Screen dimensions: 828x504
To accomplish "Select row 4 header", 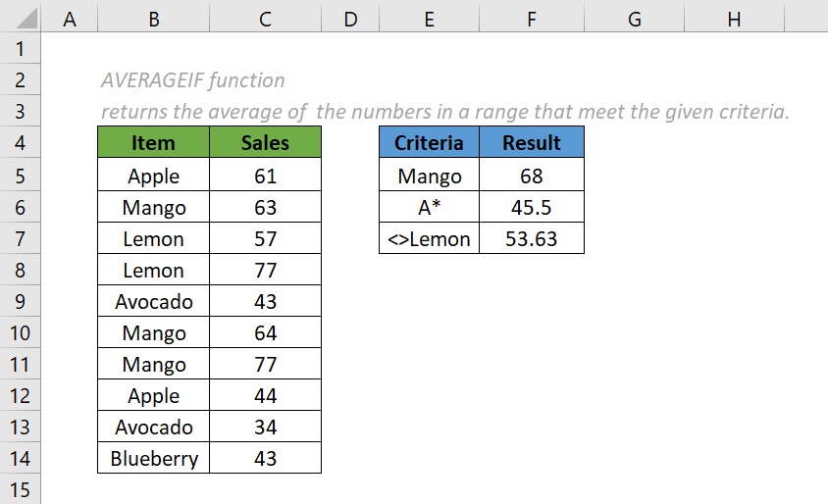I will [x=22, y=143].
